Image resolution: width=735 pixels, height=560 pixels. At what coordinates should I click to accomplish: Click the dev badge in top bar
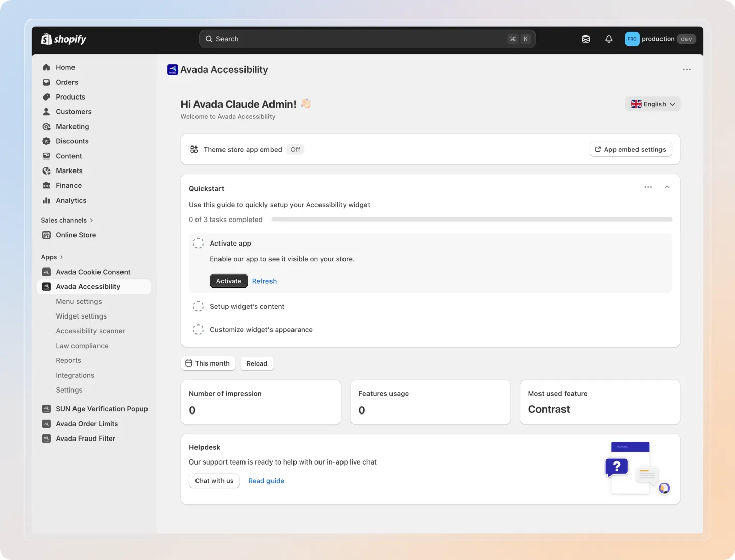coord(687,39)
